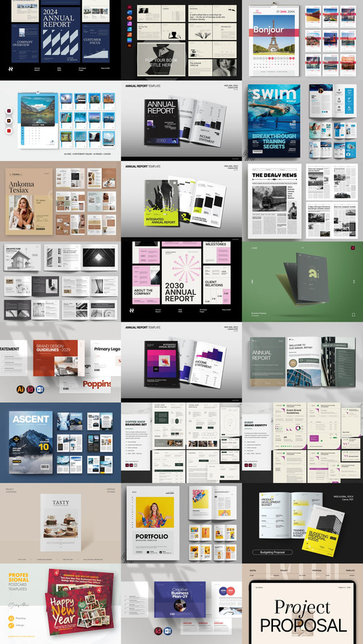Open the sage green Annual Report brochure
The width and height of the screenshot is (363, 644).
tap(303, 362)
